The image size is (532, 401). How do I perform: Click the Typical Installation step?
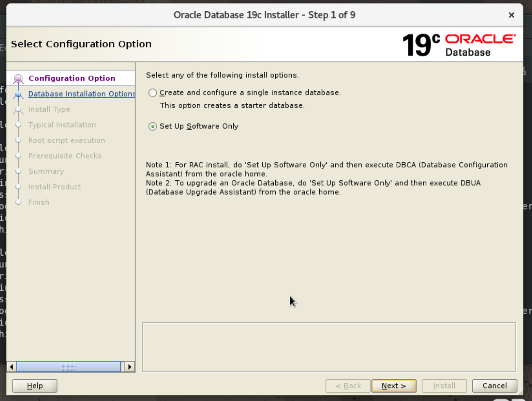[62, 125]
